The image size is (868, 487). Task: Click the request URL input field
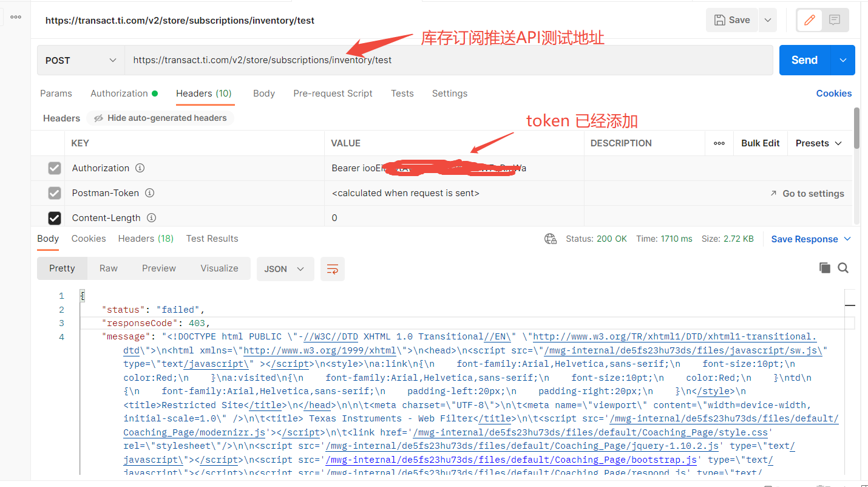coord(449,60)
